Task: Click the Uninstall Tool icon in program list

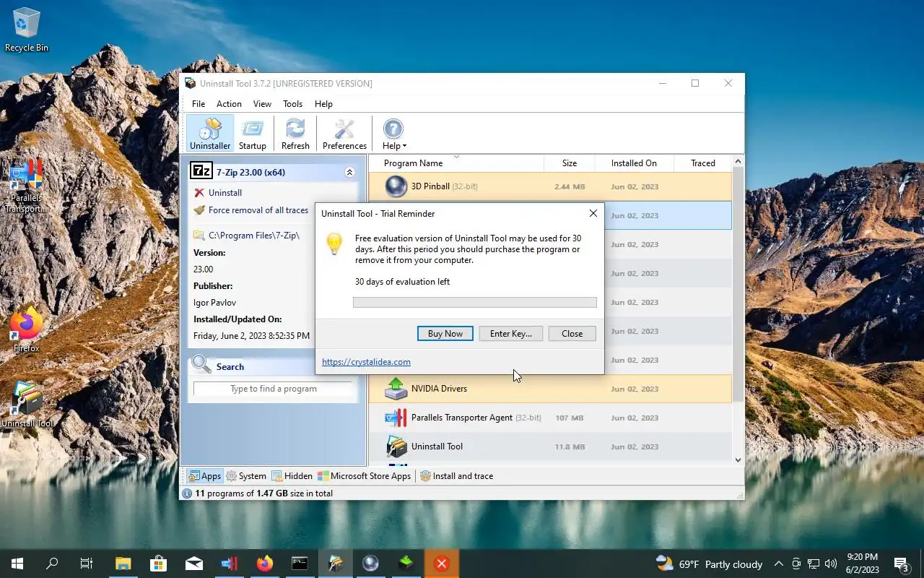Action: pos(396,447)
